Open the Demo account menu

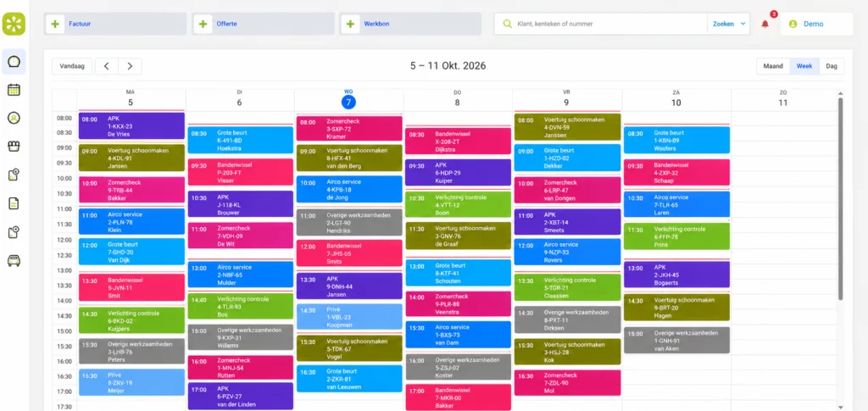pos(816,24)
